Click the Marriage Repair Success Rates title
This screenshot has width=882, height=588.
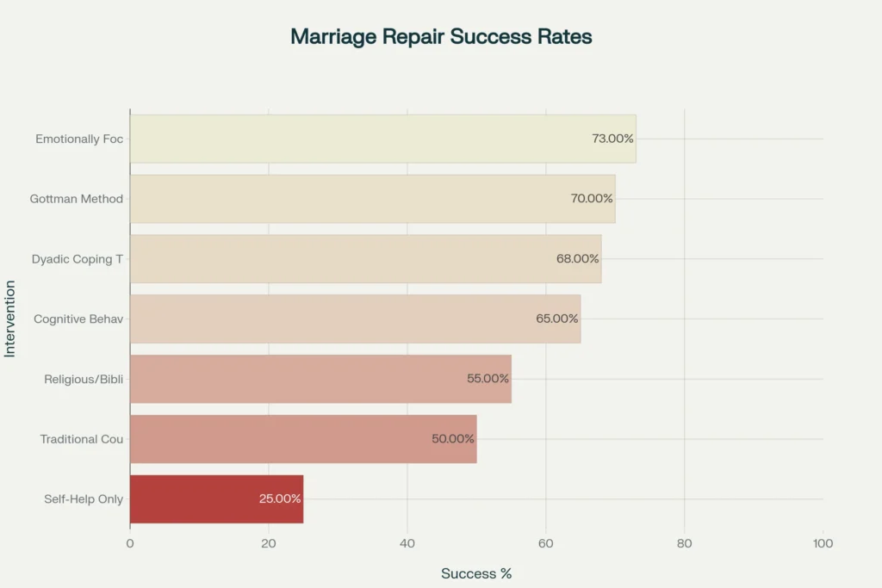441,37
